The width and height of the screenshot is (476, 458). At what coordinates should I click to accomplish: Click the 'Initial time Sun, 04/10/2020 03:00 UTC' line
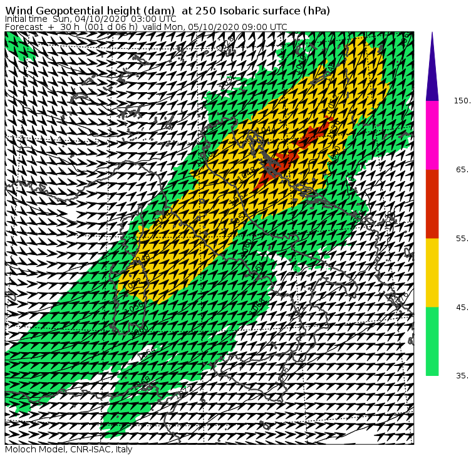[x=90, y=19]
